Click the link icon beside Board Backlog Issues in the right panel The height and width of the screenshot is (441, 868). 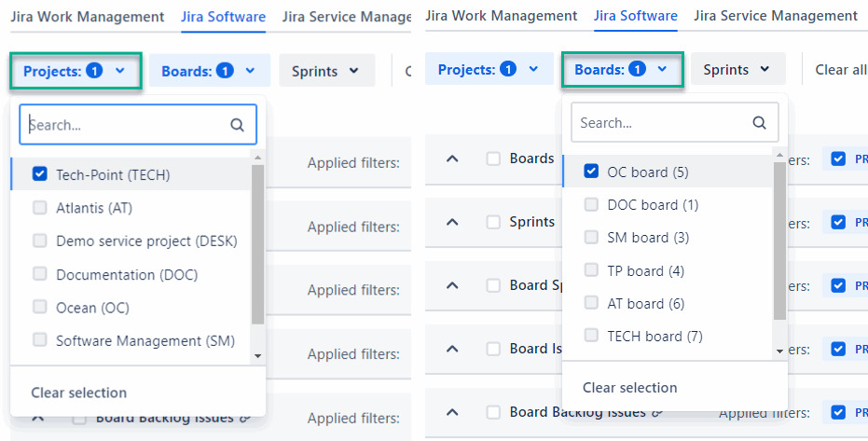click(657, 412)
